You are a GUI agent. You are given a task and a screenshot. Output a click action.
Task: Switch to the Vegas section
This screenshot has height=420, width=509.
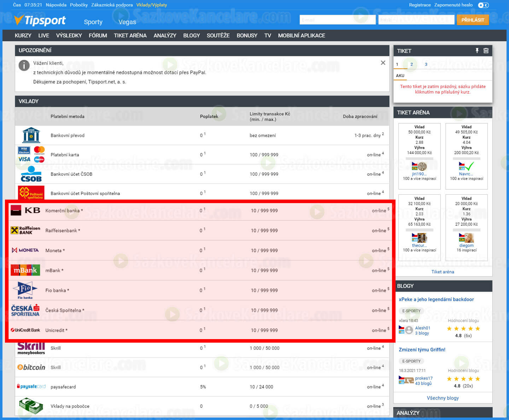click(127, 22)
